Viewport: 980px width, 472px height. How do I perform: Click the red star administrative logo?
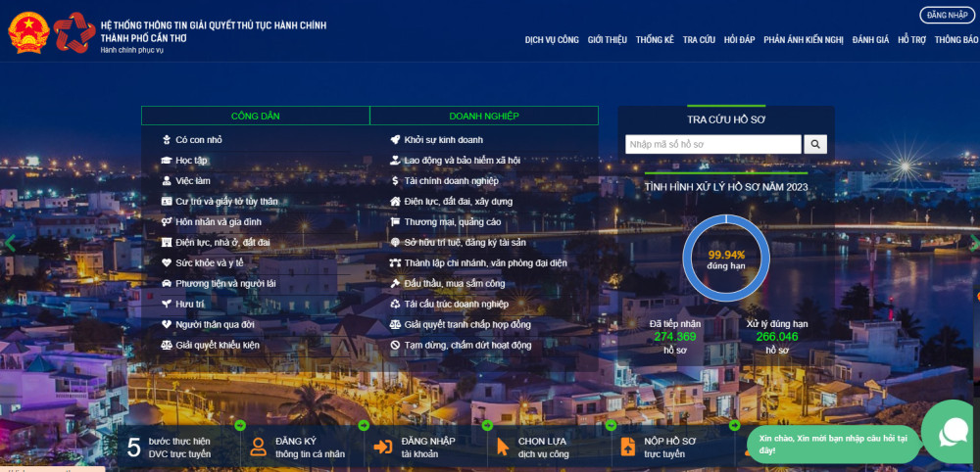(74, 32)
